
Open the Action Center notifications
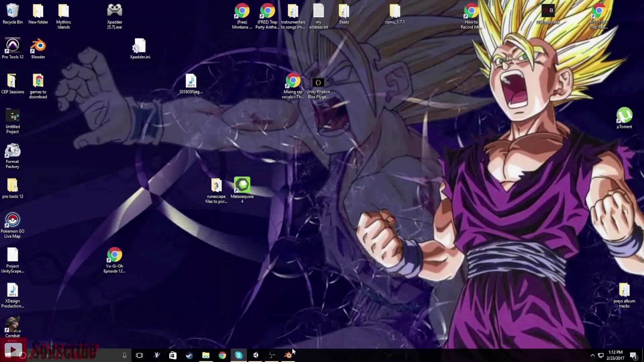pyautogui.click(x=634, y=355)
